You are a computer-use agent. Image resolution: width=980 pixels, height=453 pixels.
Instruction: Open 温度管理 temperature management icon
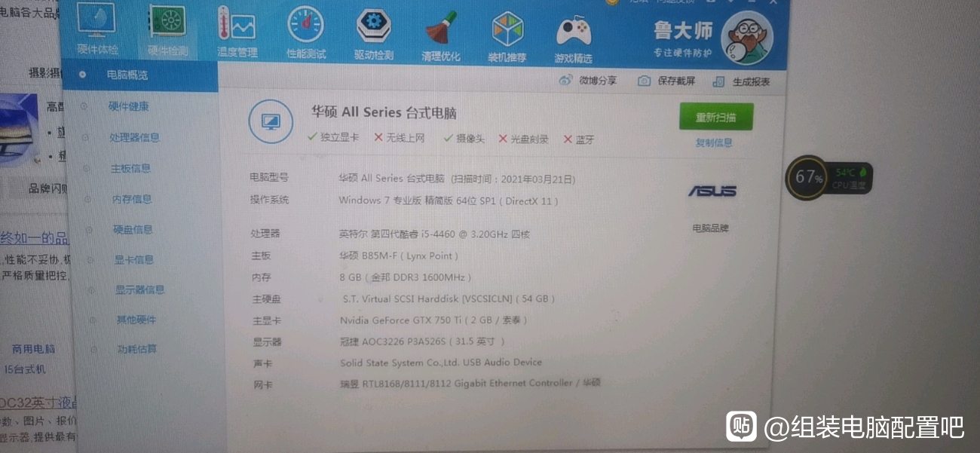237,32
